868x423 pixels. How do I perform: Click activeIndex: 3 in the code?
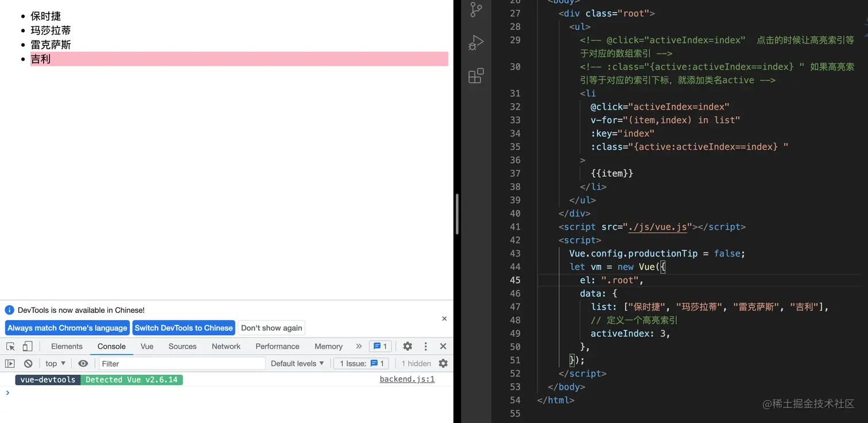pyautogui.click(x=630, y=333)
